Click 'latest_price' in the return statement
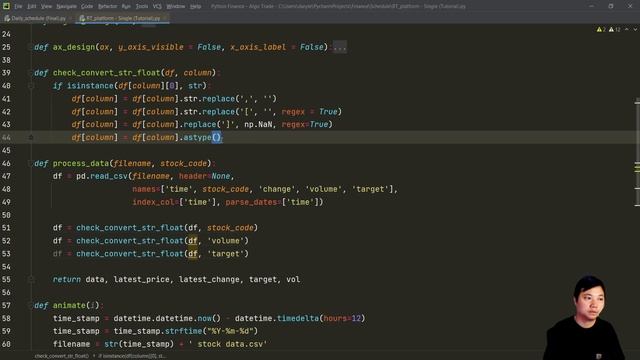Screen dimensions: 640x360 pyautogui.click(x=141, y=280)
